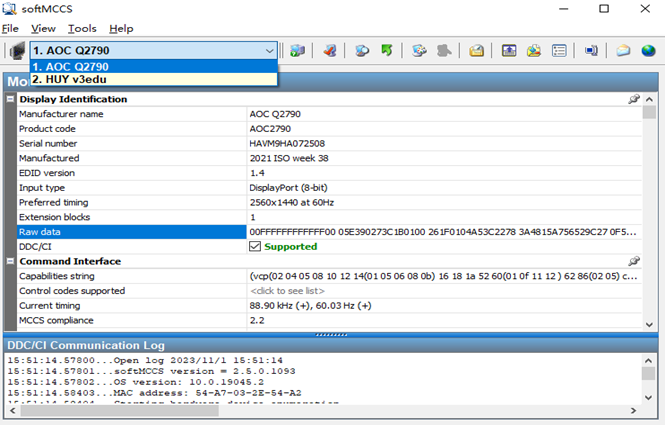Click the blue screen with up arrow icon
This screenshot has width=665, height=425.
coord(509,51)
